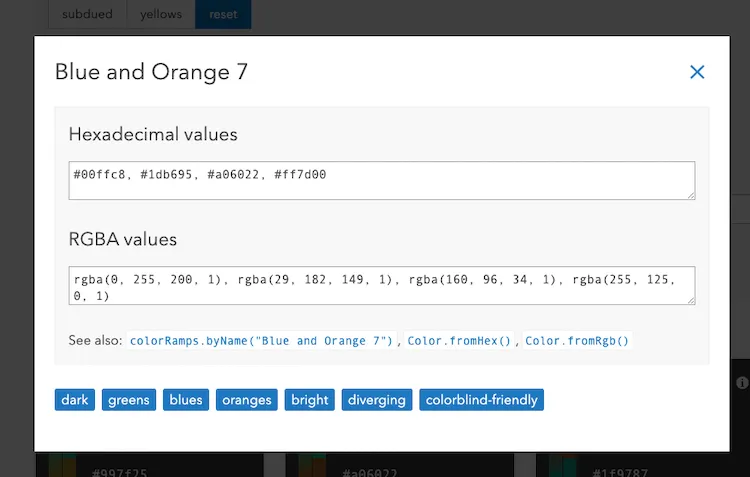Open the colorRamps.byName("Blue and Orange 7") link

[263, 341]
